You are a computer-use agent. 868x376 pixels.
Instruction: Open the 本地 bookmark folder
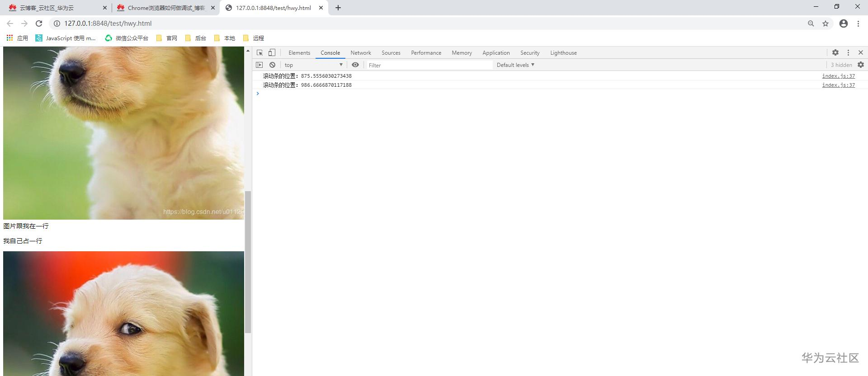click(224, 38)
